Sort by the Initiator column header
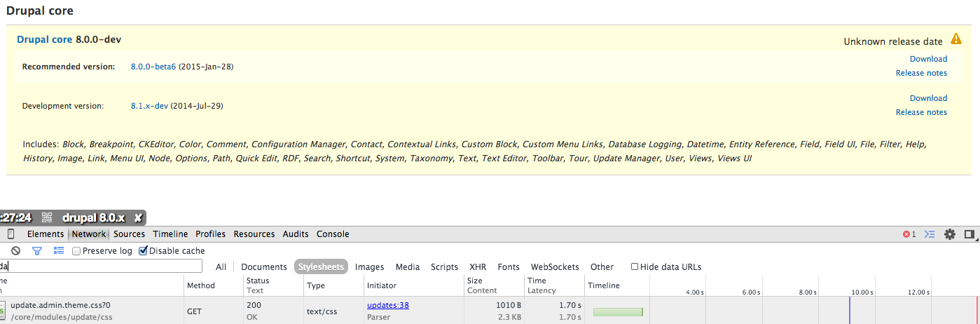This screenshot has height=324, width=980. pos(413,285)
